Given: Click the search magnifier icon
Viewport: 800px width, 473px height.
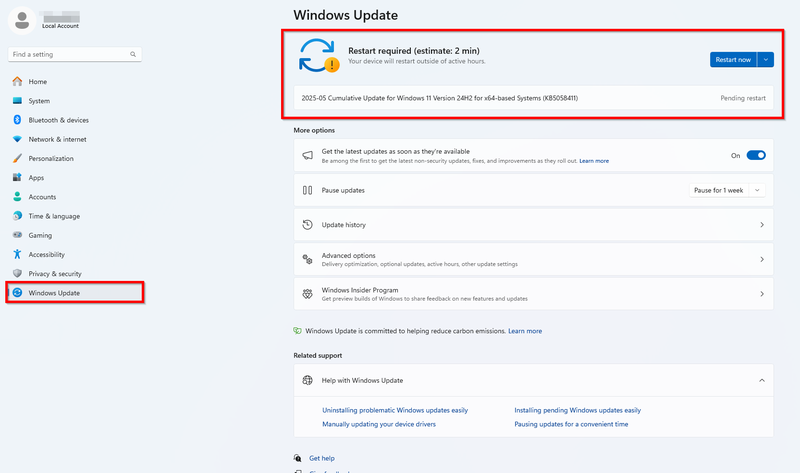Looking at the screenshot, I should point(133,54).
